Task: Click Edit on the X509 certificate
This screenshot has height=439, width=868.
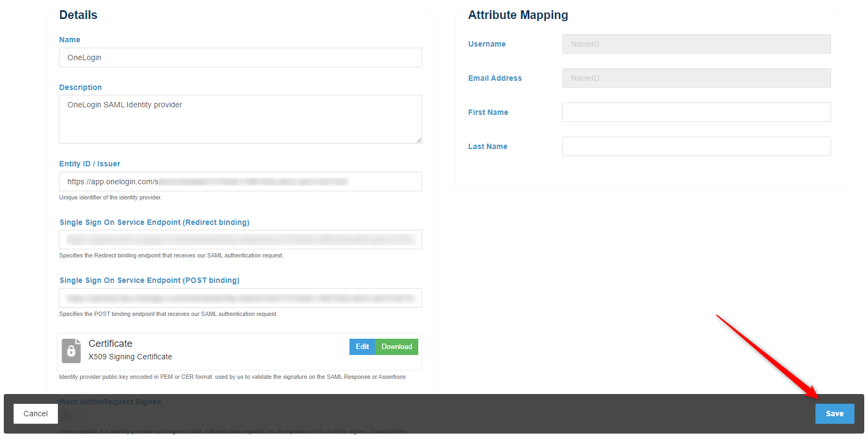Action: (x=362, y=347)
